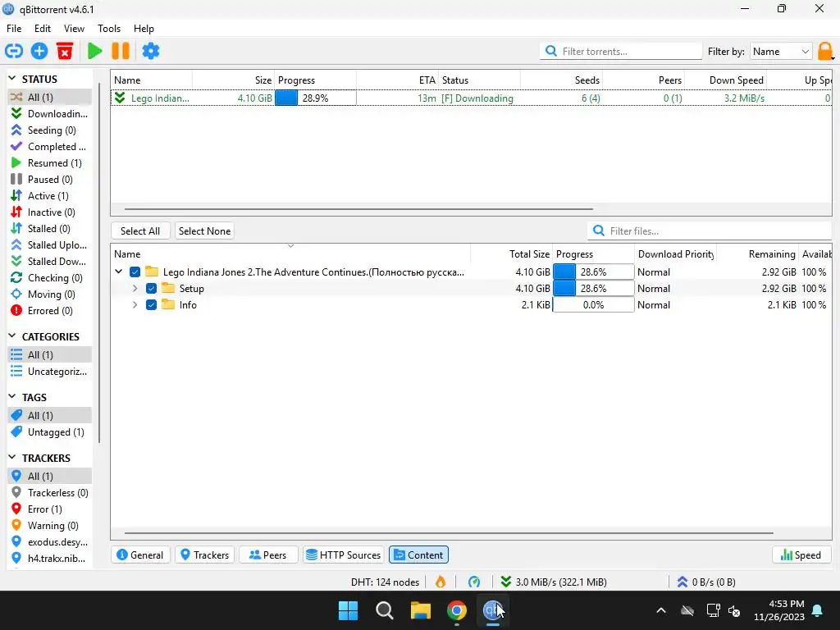Select Error (1) tracker filter

(49, 509)
